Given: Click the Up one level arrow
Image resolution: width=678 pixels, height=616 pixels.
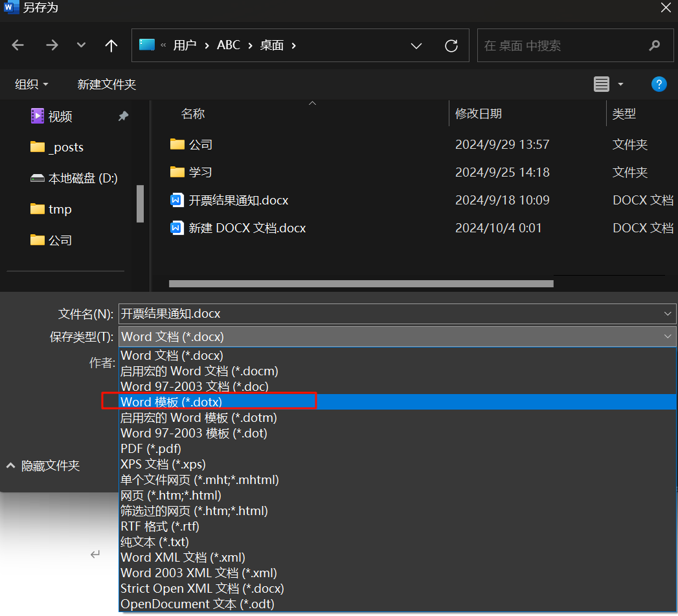Looking at the screenshot, I should 111,45.
